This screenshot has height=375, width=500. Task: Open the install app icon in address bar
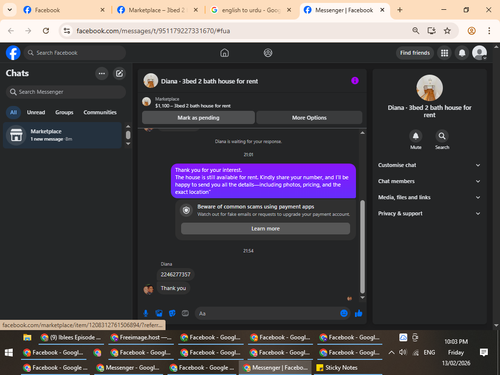pos(432,31)
